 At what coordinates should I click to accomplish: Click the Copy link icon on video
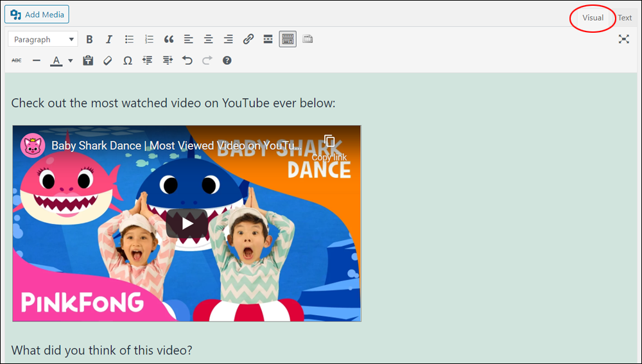click(x=329, y=141)
